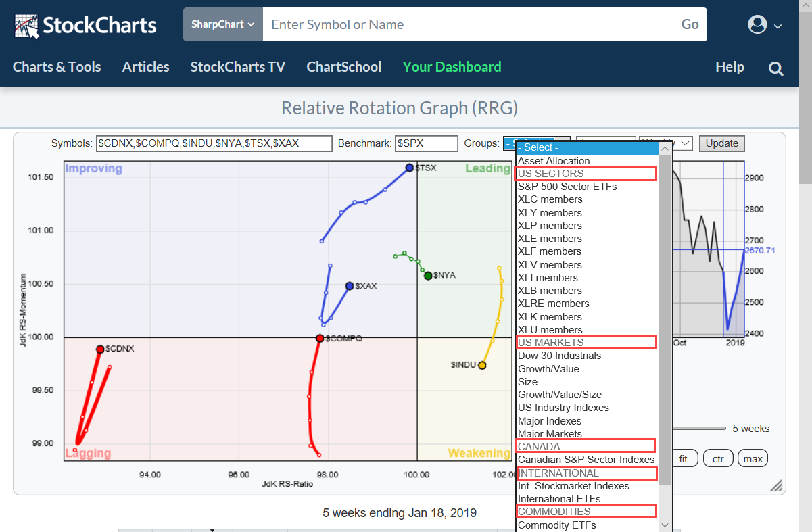812x532 pixels.
Task: Click the ctr button
Action: (x=718, y=459)
